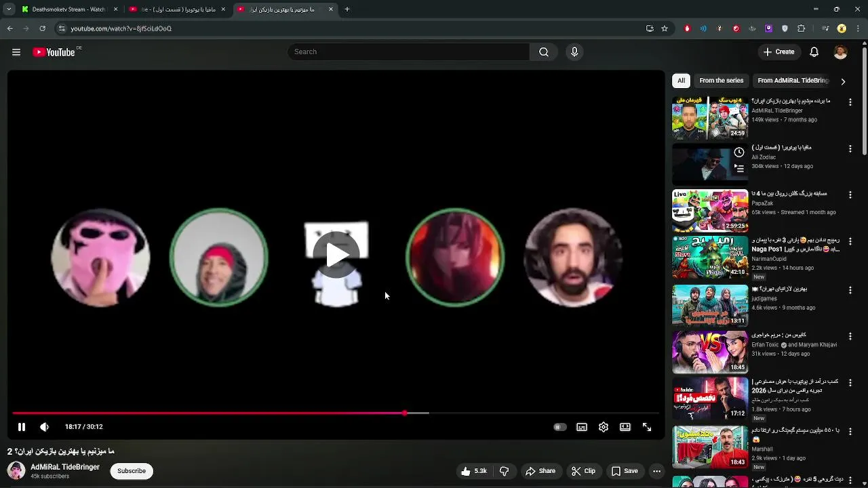Go back to the previous page
The width and height of the screenshot is (868, 488).
click(9, 28)
